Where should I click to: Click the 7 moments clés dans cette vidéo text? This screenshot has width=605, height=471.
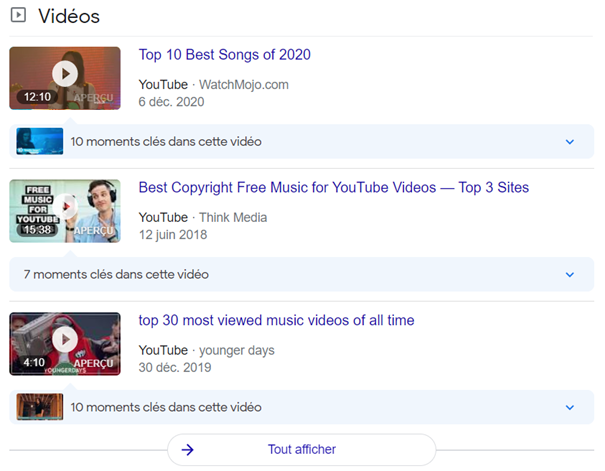[116, 274]
